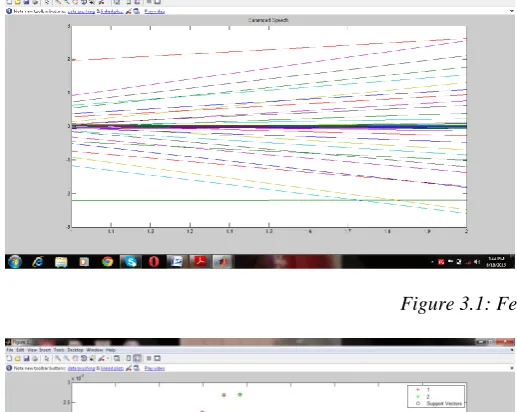The height and width of the screenshot is (412, 517).
Task: Click Figure 1 window title bar icon
Action: point(9,342)
